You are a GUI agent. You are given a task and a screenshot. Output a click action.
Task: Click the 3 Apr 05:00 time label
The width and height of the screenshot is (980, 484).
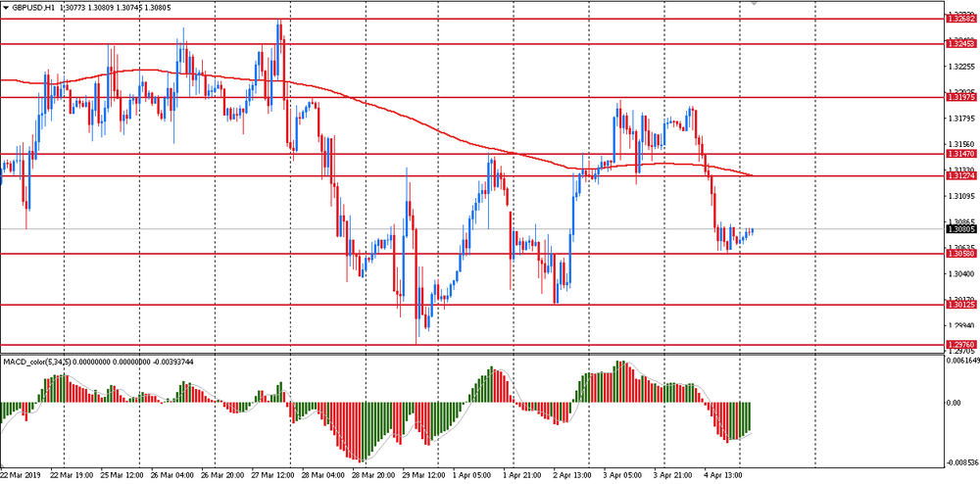pyautogui.click(x=622, y=475)
